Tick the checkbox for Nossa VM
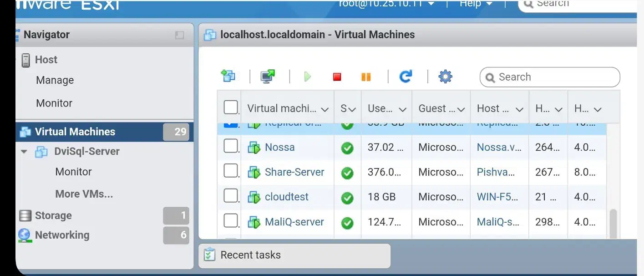 click(x=231, y=146)
